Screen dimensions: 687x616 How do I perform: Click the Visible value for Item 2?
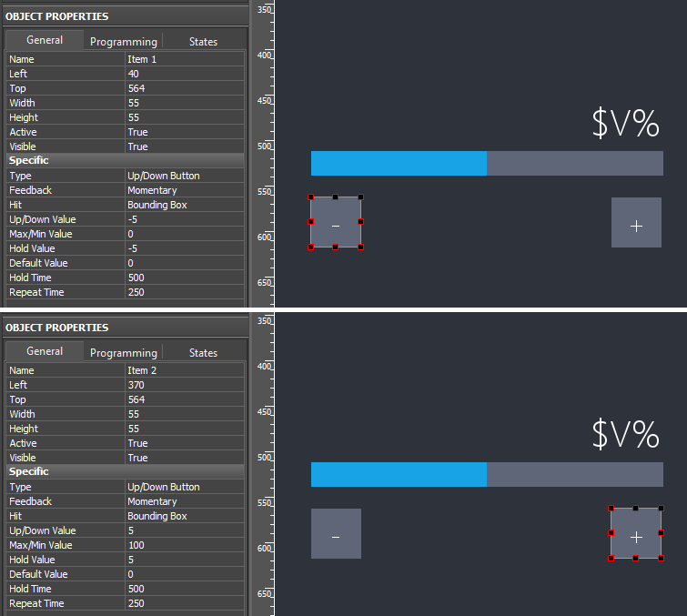click(x=185, y=458)
